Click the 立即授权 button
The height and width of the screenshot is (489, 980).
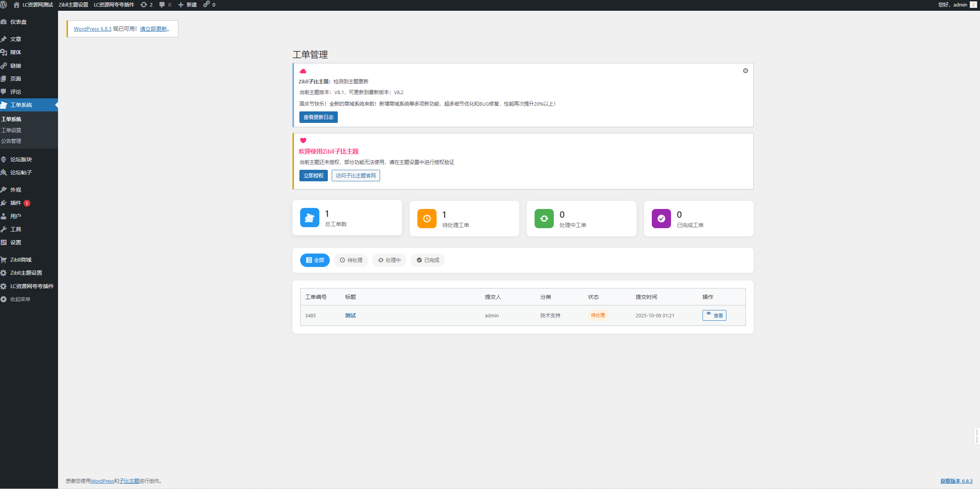point(313,176)
